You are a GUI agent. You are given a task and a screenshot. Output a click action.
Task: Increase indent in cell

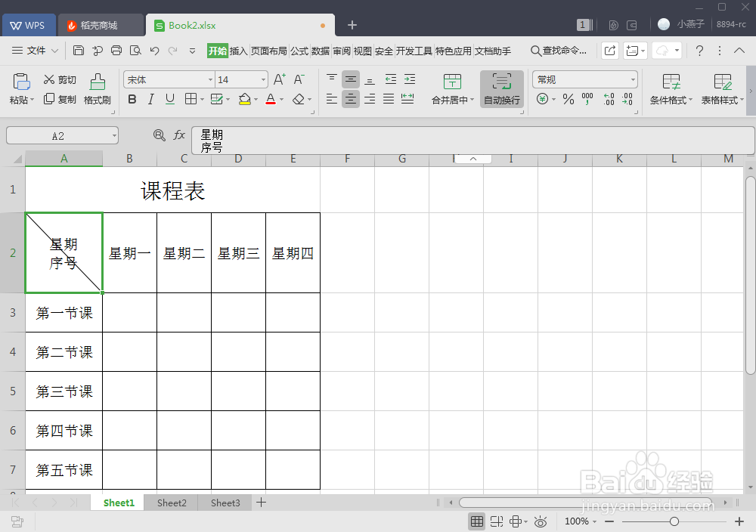[409, 79]
